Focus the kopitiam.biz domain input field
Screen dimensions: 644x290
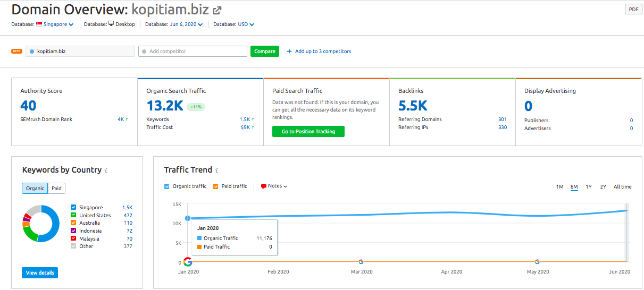[80, 52]
